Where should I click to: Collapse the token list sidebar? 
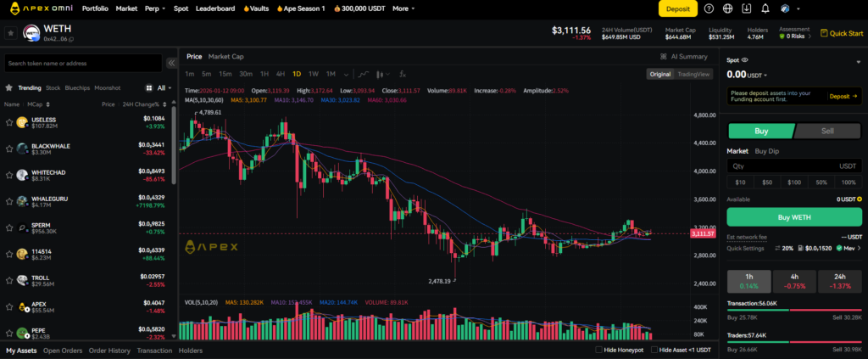(170, 63)
